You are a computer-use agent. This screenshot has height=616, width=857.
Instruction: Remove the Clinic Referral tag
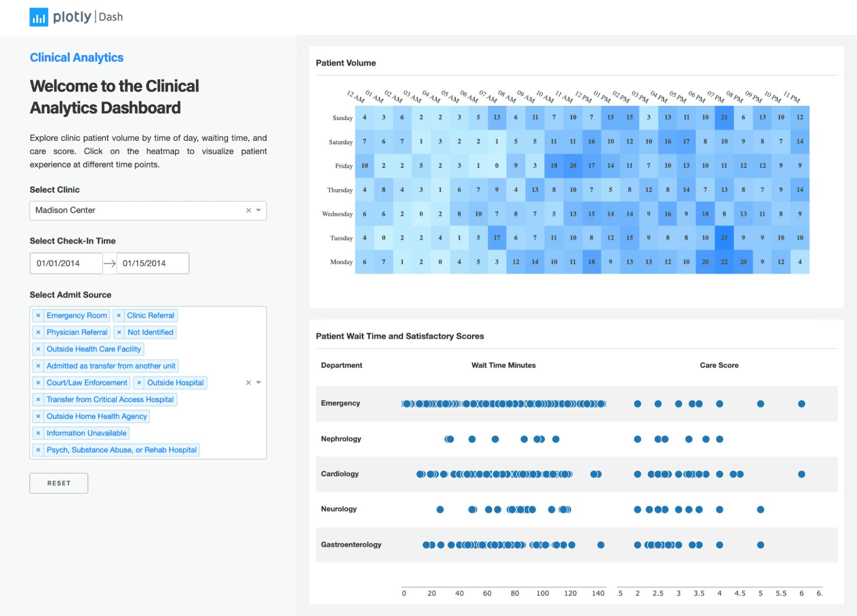pyautogui.click(x=119, y=316)
